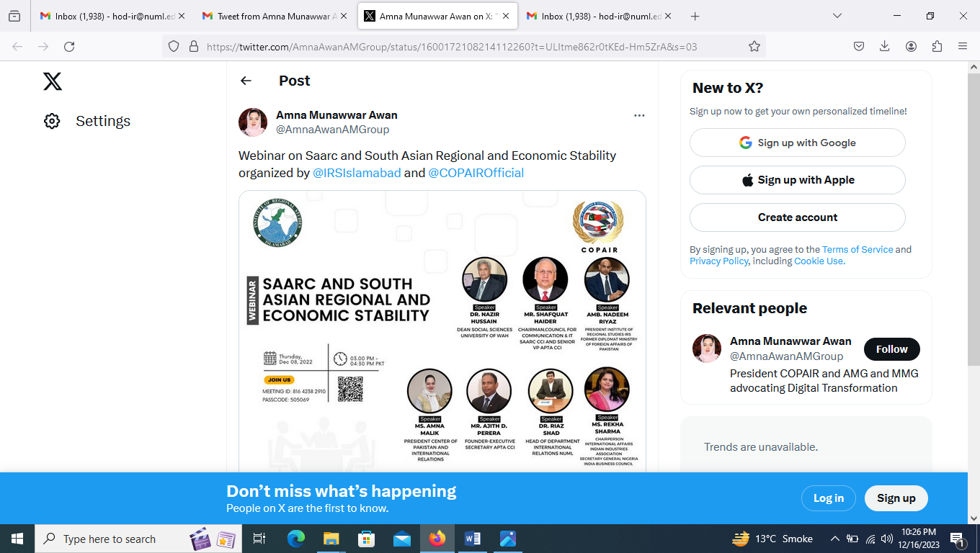Open Firefox account icon
Viewport: 980px width, 553px height.
(911, 46)
